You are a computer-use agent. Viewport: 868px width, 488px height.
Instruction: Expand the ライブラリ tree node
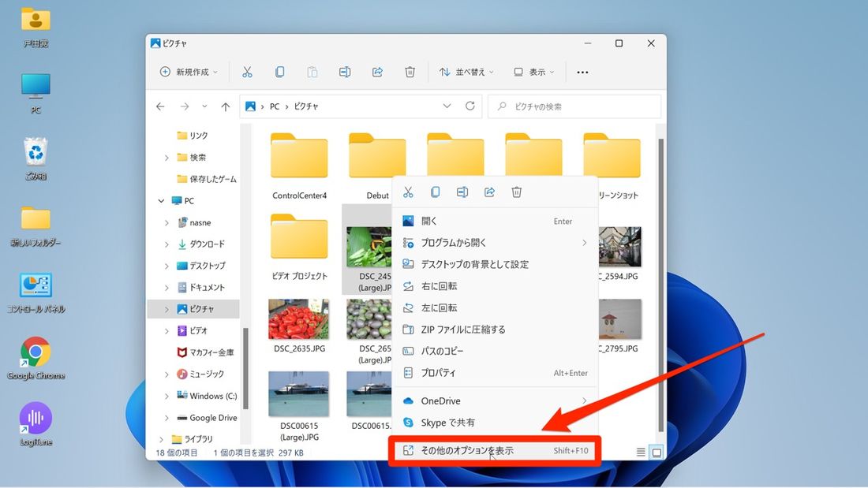pos(161,439)
